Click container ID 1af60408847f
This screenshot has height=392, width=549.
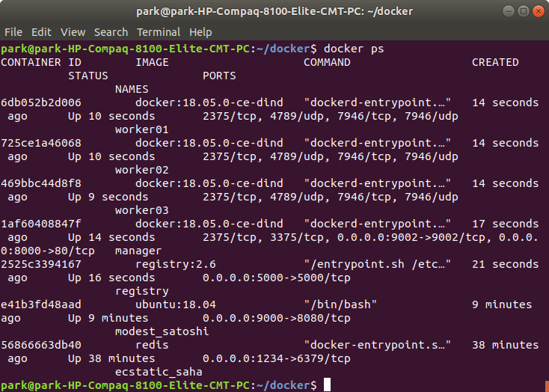(x=41, y=224)
